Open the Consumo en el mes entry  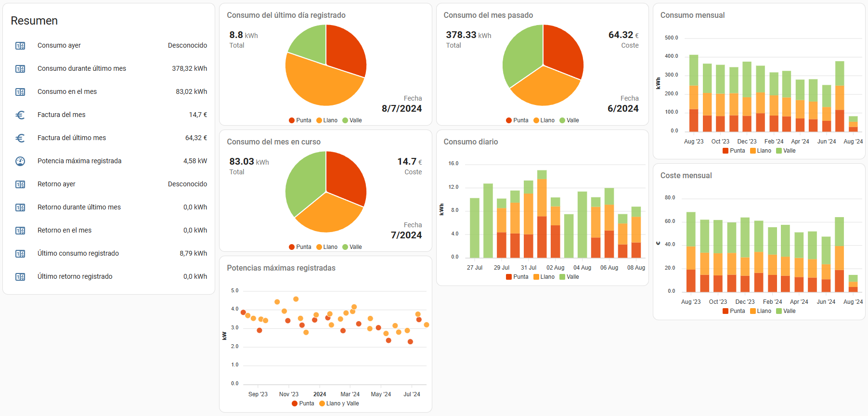[109, 92]
